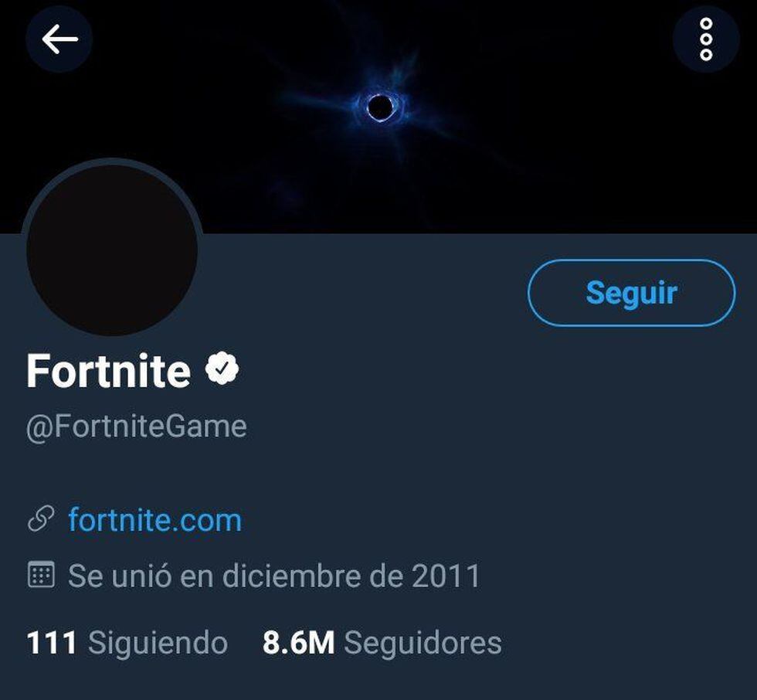Image resolution: width=757 pixels, height=700 pixels.
Task: Tap the verified badge beside Fortnite
Action: coord(222,369)
